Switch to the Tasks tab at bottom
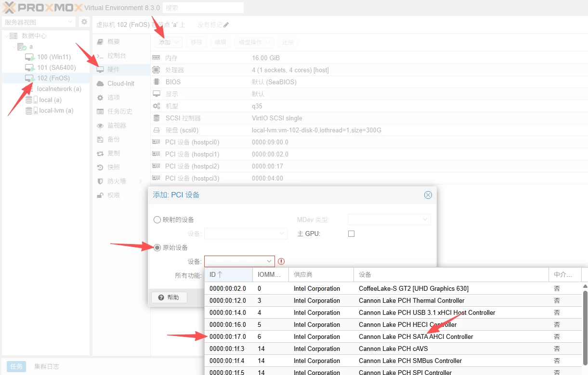Viewport: 588px width, 375px height. tap(16, 366)
